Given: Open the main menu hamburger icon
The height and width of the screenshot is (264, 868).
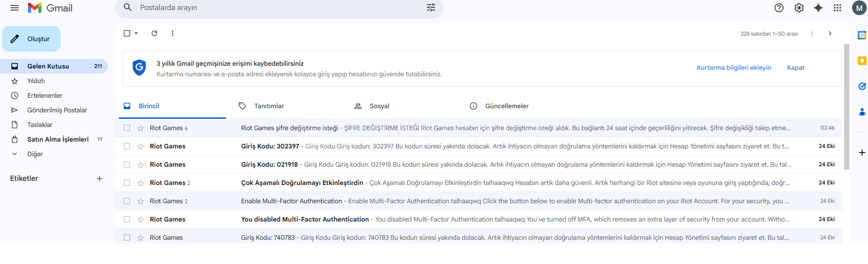Looking at the screenshot, I should coord(15,8).
